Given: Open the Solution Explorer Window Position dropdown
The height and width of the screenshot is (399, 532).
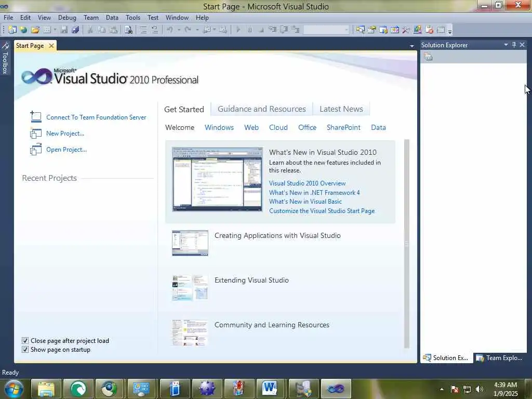Looking at the screenshot, I should click(506, 45).
